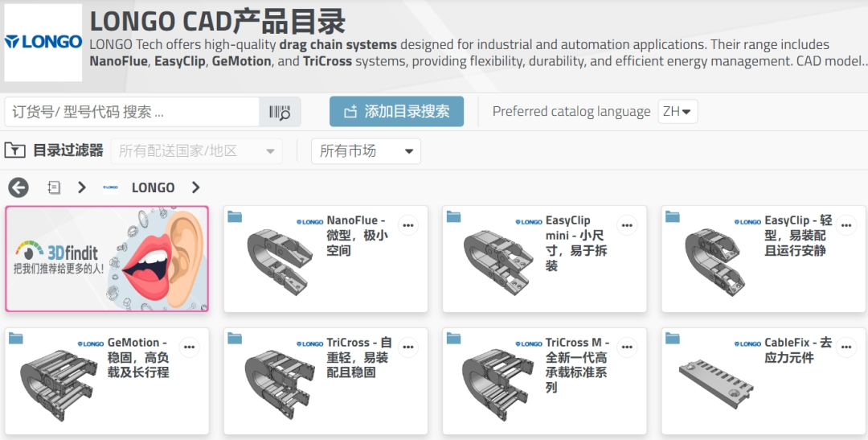Open the 所有市场 dropdown
Image resolution: width=868 pixels, height=440 pixels.
366,150
